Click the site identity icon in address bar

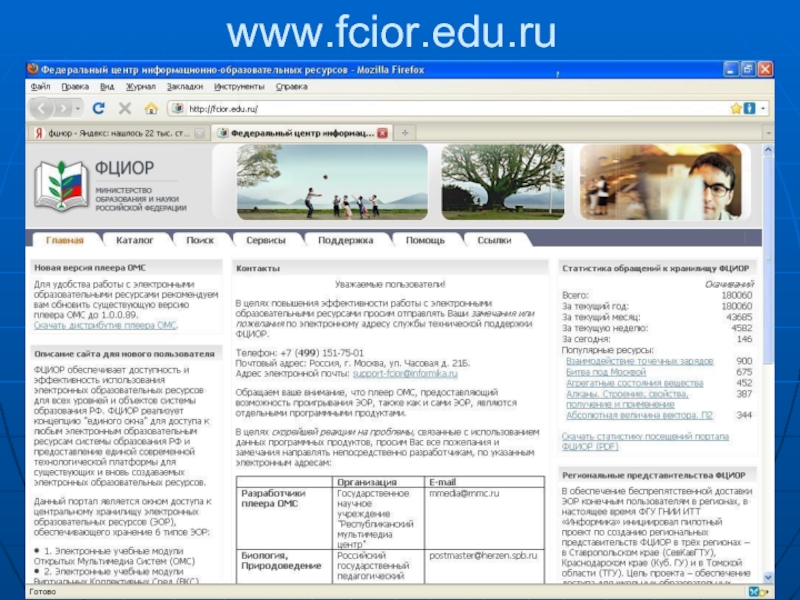178,108
